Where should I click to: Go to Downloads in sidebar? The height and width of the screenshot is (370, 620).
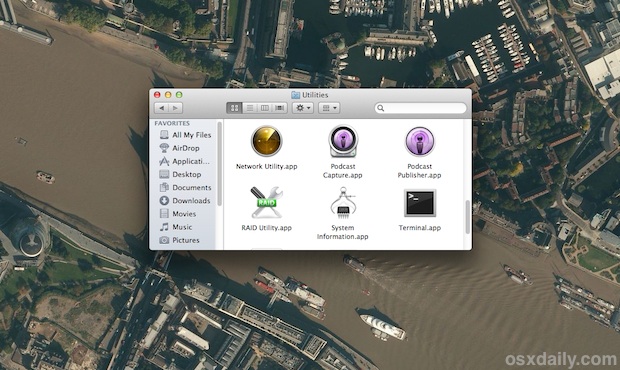(x=185, y=200)
